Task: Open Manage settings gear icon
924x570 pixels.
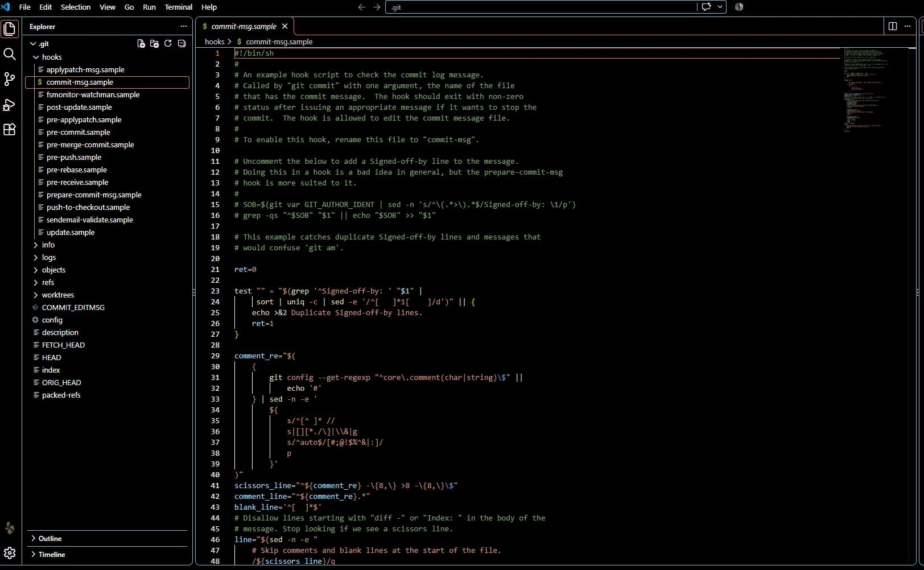Action: click(x=10, y=553)
